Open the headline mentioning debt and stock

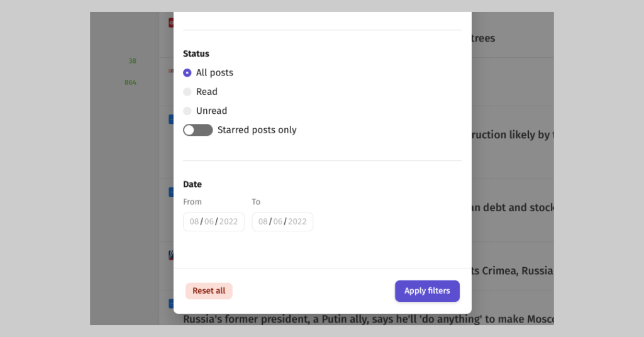(x=513, y=207)
